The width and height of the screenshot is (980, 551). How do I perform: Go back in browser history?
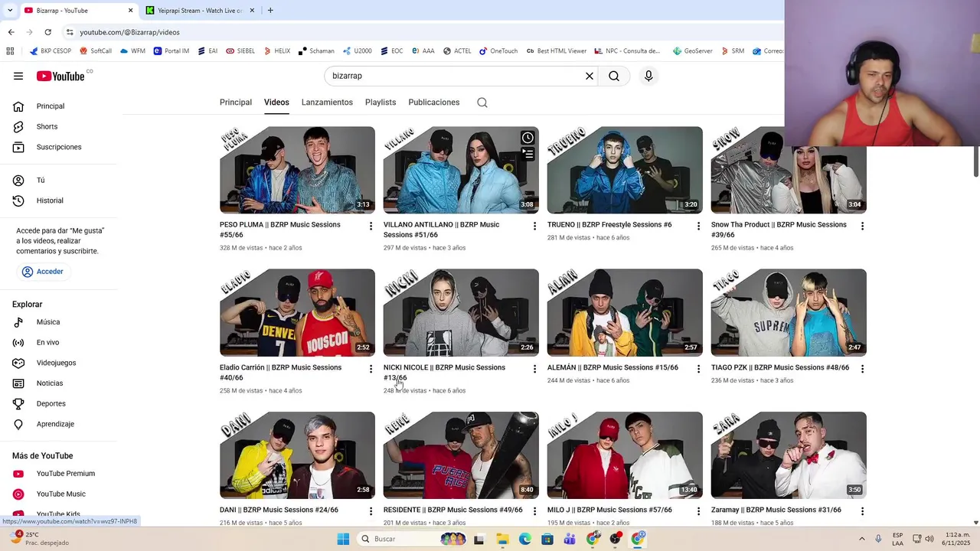pyautogui.click(x=11, y=32)
